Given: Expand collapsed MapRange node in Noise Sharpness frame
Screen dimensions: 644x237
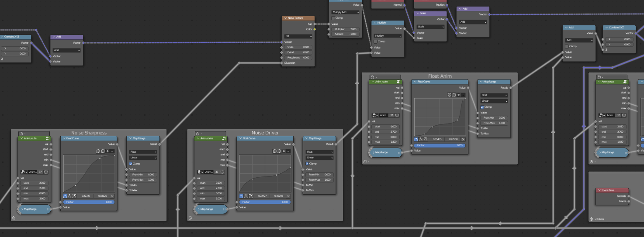Looking at the screenshot, I should [x=22, y=209].
